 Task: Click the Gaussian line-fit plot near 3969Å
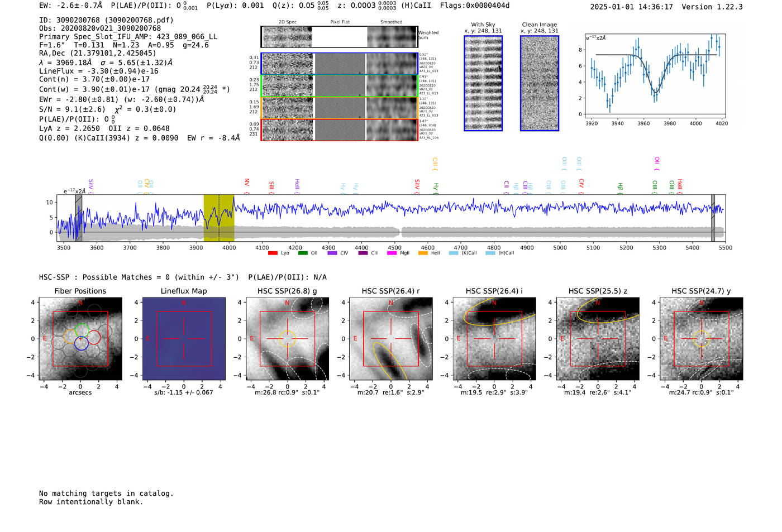[x=655, y=75]
